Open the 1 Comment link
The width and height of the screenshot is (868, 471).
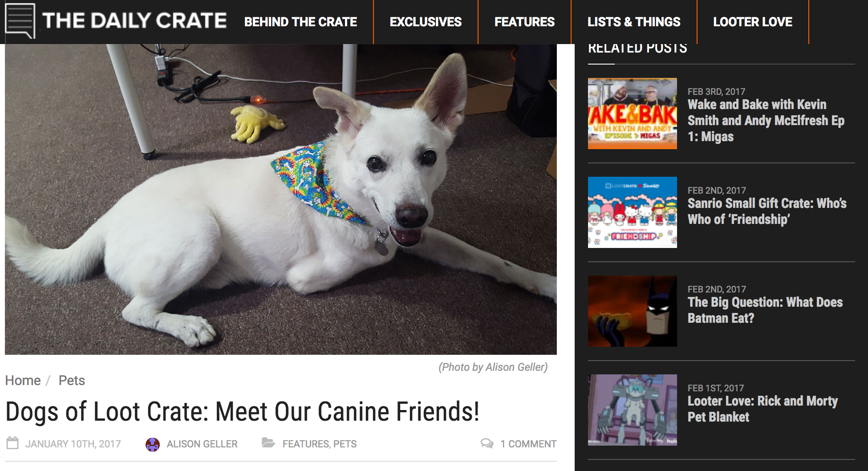[x=528, y=444]
